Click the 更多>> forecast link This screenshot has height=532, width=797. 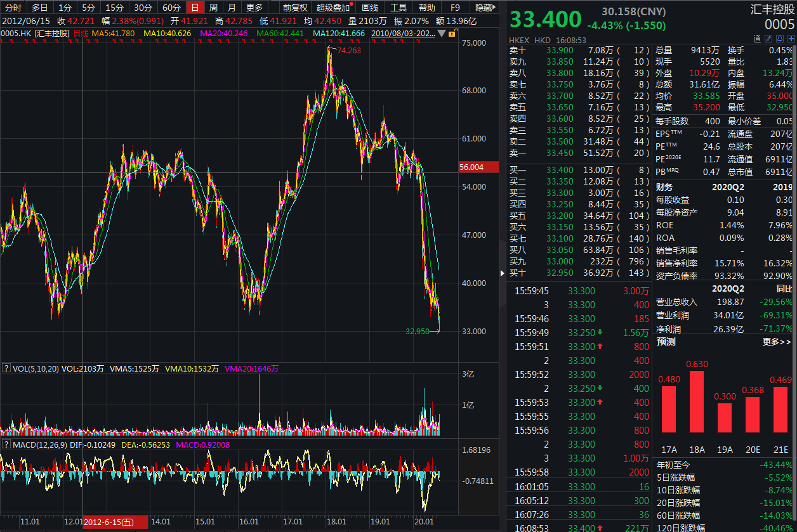click(777, 342)
